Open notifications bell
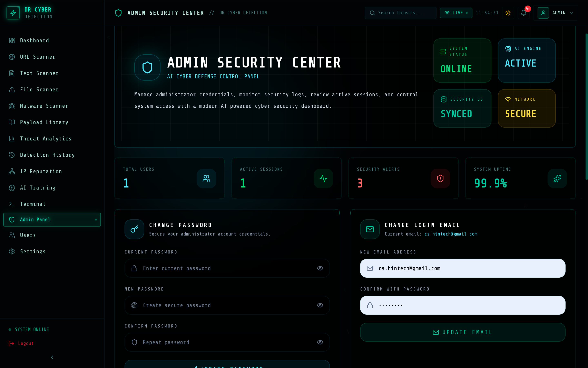This screenshot has height=368, width=588. click(x=524, y=13)
